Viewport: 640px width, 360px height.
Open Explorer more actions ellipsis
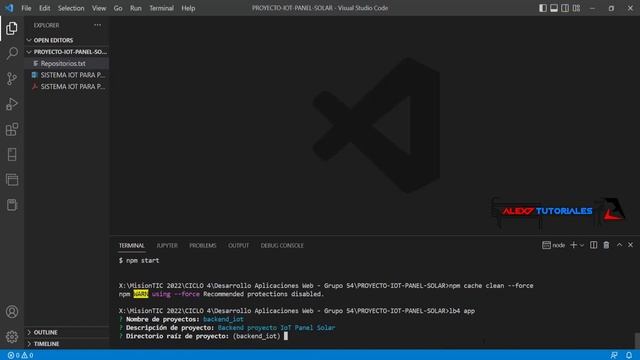(98, 25)
